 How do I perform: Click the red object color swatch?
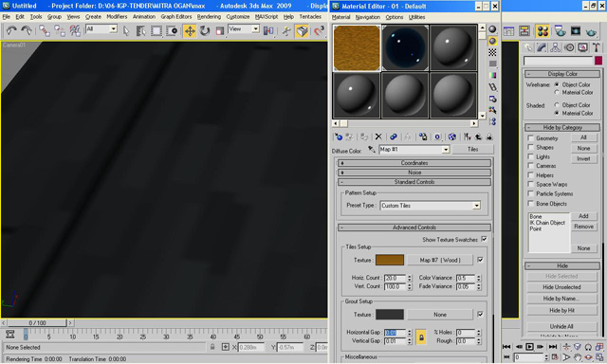(598, 61)
